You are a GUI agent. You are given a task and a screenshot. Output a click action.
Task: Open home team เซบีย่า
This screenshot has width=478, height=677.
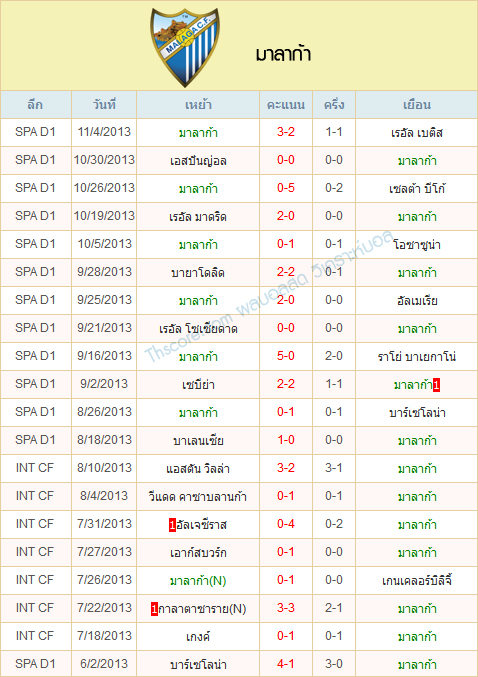(198, 385)
